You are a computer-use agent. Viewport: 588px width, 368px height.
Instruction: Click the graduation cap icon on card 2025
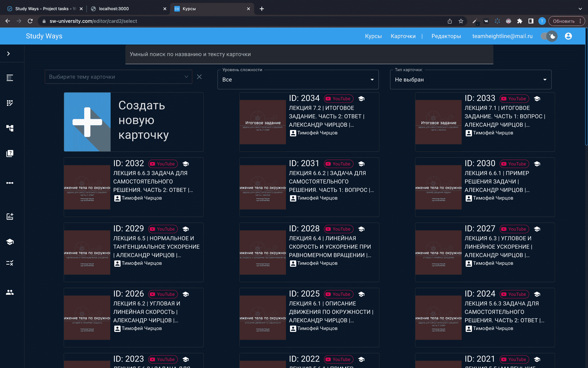pos(361,294)
